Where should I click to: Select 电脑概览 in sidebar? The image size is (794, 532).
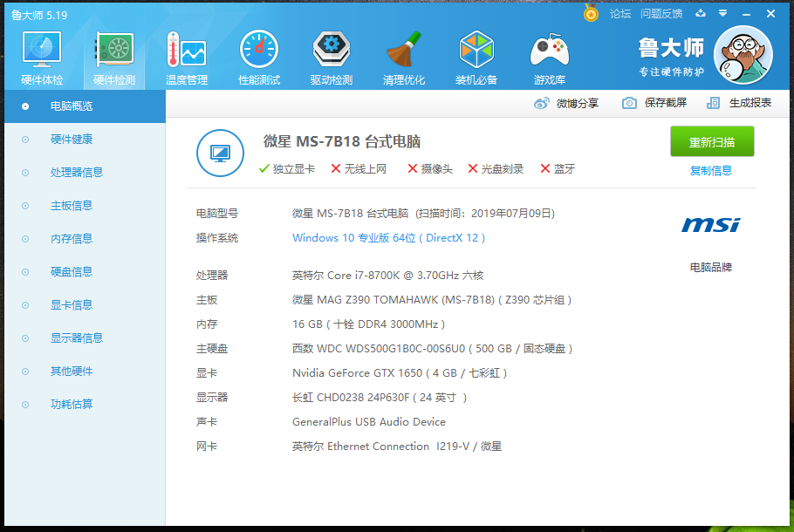click(x=86, y=106)
